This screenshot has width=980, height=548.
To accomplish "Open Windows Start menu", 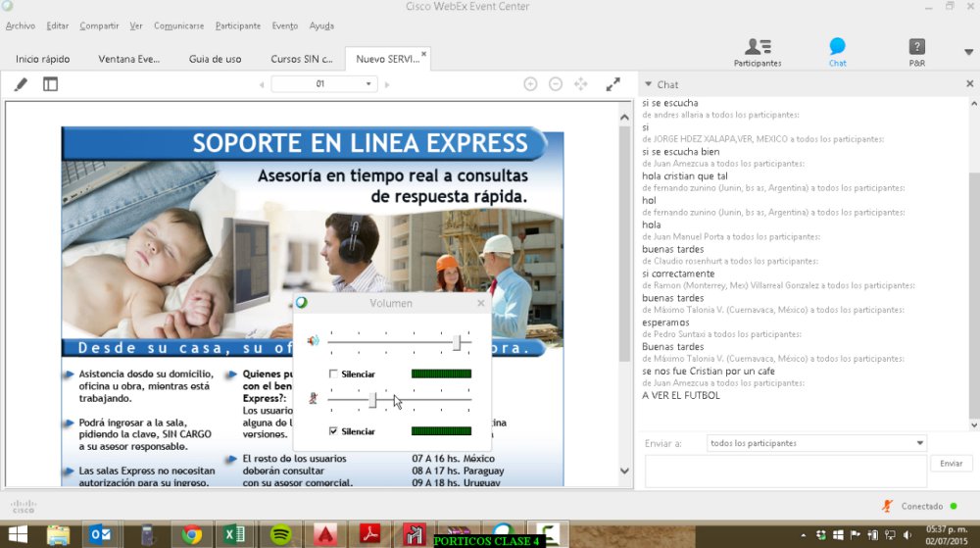I will tap(18, 535).
